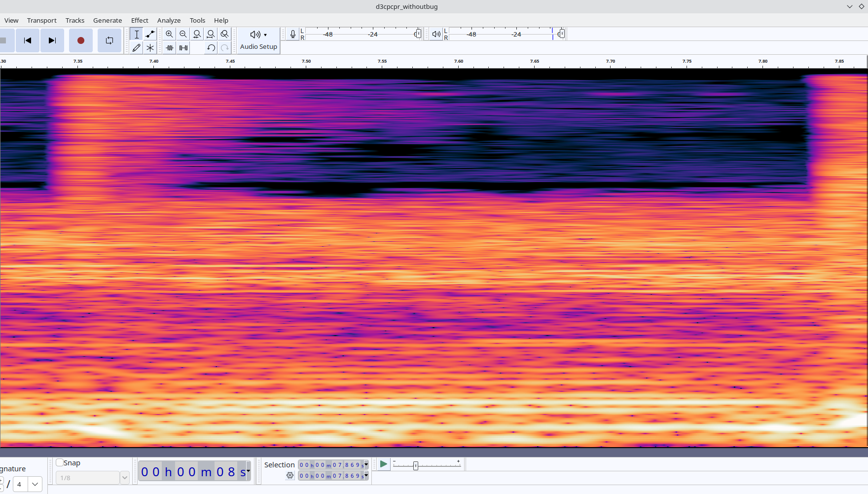Open the time signature denominator dropdown
The image size is (868, 494).
coord(35,484)
